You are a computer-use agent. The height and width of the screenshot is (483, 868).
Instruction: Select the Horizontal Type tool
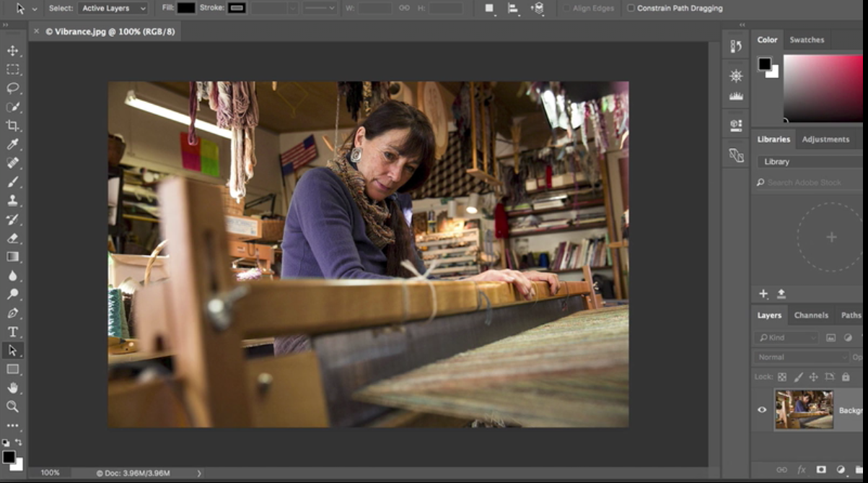[12, 332]
